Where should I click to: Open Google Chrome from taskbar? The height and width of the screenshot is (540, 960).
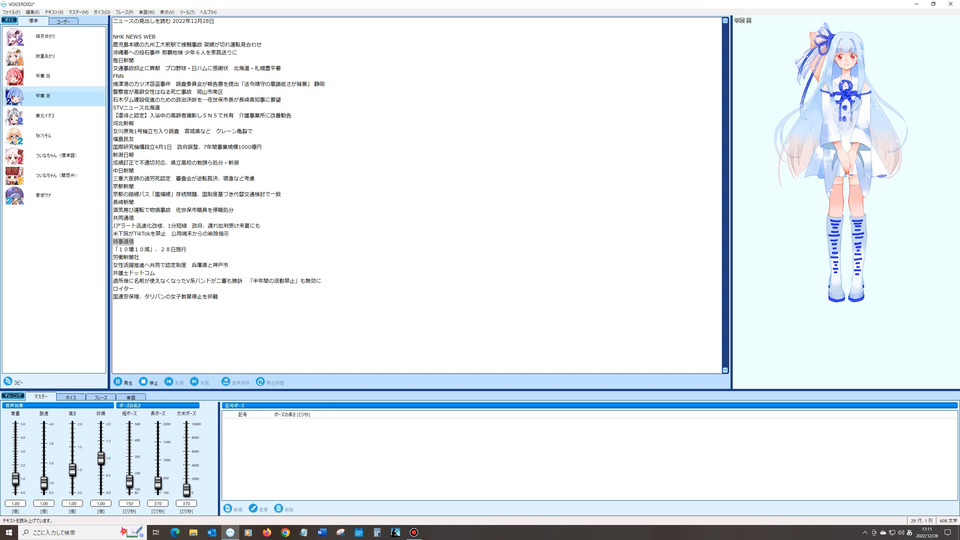coord(285,533)
